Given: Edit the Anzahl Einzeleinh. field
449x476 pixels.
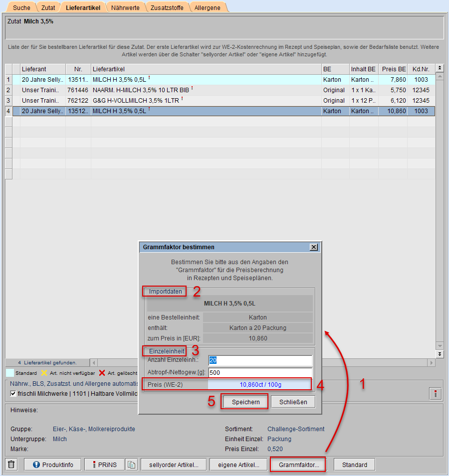Looking at the screenshot, I should pos(260,360).
